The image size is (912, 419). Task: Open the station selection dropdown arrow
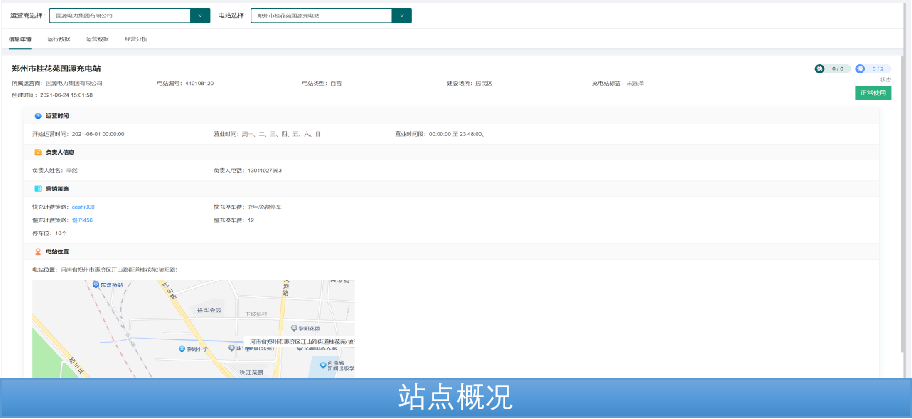coord(402,16)
